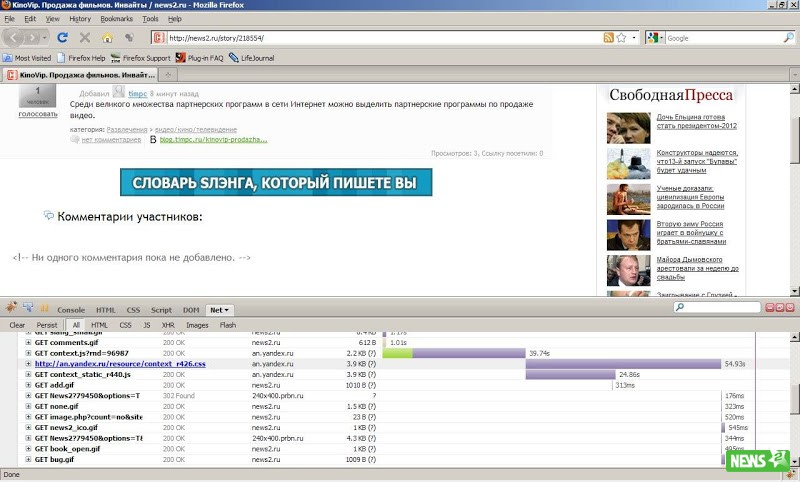Open Firefox Help bookmark
Screen dimensions: 800x482
pyautogui.click(x=82, y=58)
